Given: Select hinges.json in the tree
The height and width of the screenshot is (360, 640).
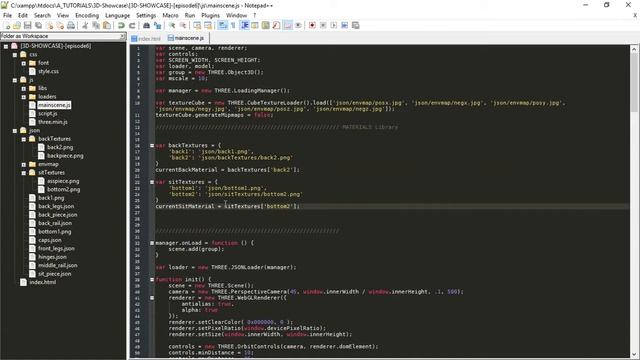Looking at the screenshot, I should [52, 257].
